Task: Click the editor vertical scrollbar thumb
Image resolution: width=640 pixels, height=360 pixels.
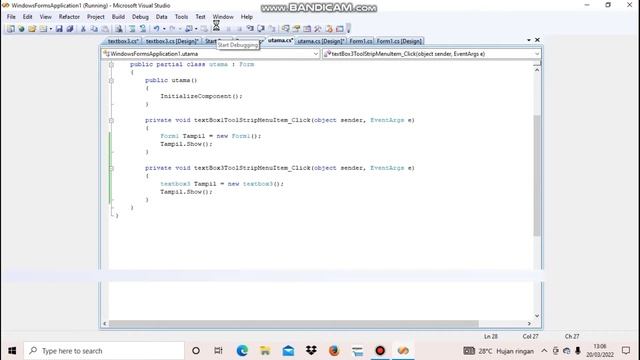Action: tap(537, 176)
